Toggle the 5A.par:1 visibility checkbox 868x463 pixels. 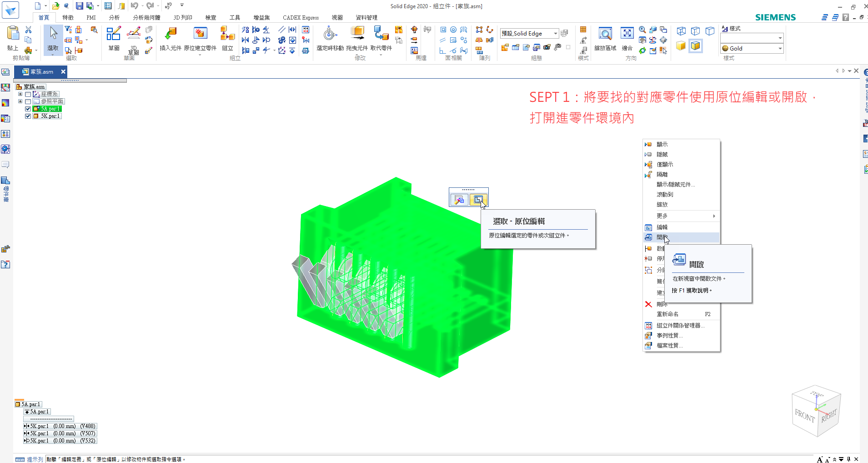28,109
